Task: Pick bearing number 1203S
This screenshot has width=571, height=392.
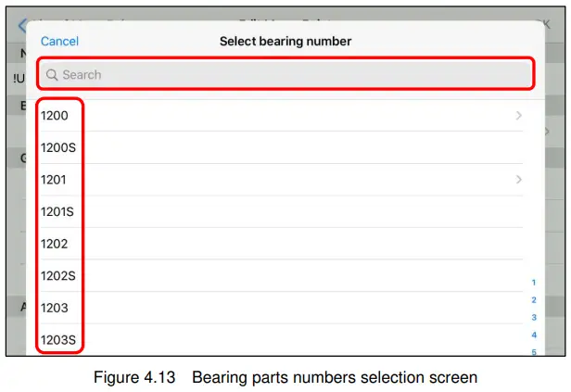Action: (57, 340)
